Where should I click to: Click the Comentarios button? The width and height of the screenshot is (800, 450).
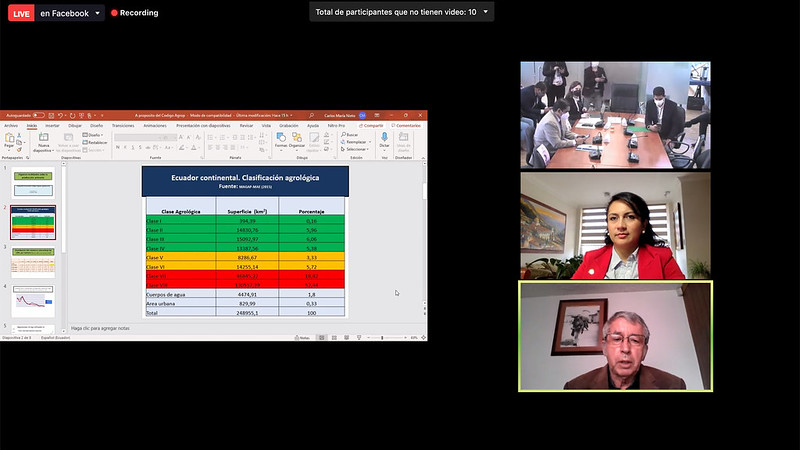pyautogui.click(x=406, y=126)
